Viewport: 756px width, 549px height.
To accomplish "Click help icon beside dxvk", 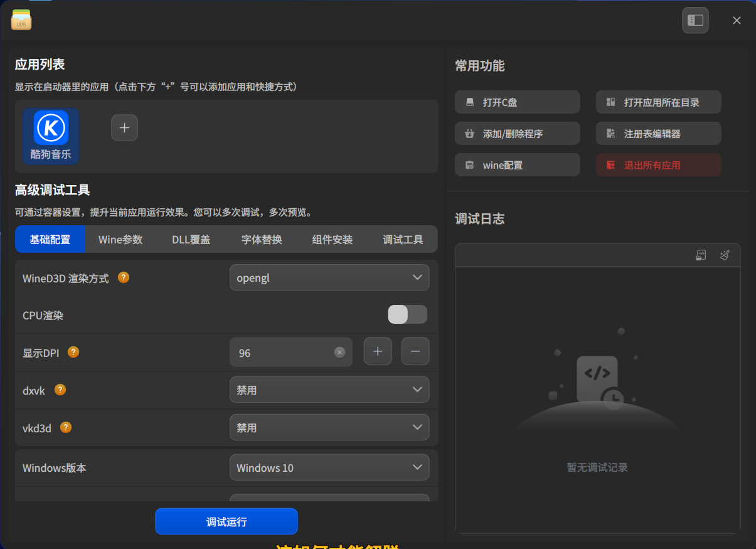I will [x=60, y=390].
